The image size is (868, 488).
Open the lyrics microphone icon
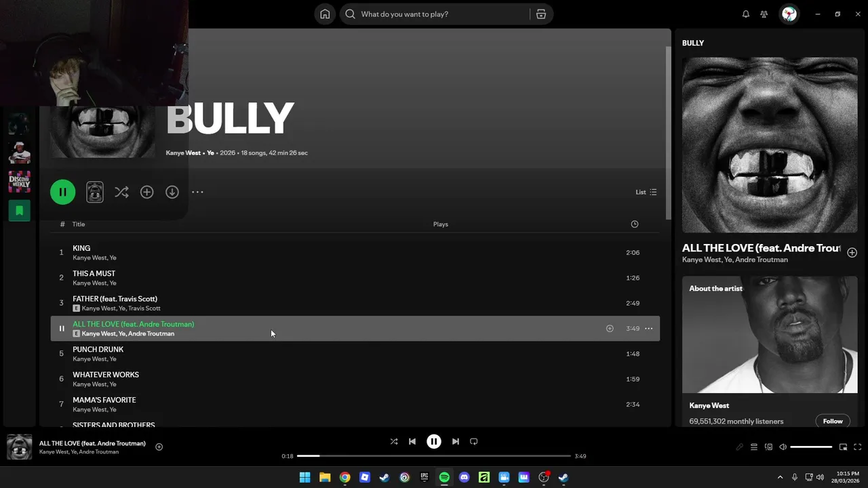coord(740,447)
